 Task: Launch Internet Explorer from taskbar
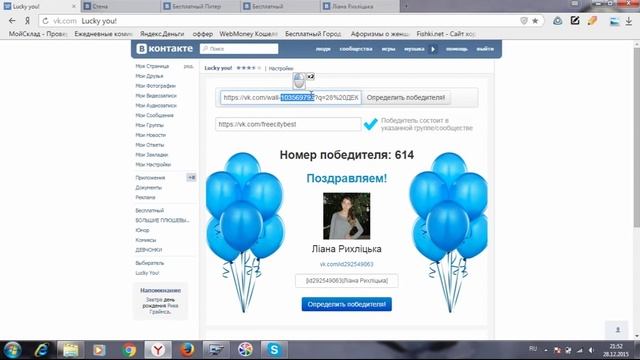(42, 350)
